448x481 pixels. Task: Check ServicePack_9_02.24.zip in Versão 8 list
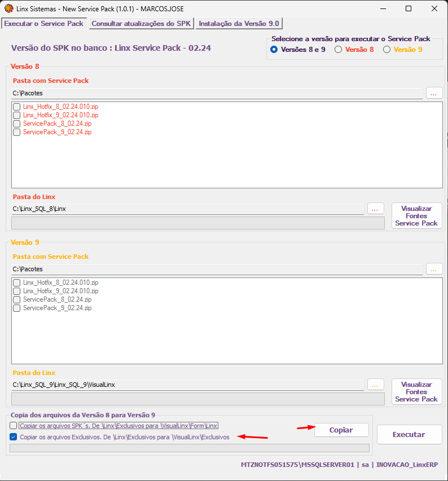pyautogui.click(x=16, y=132)
